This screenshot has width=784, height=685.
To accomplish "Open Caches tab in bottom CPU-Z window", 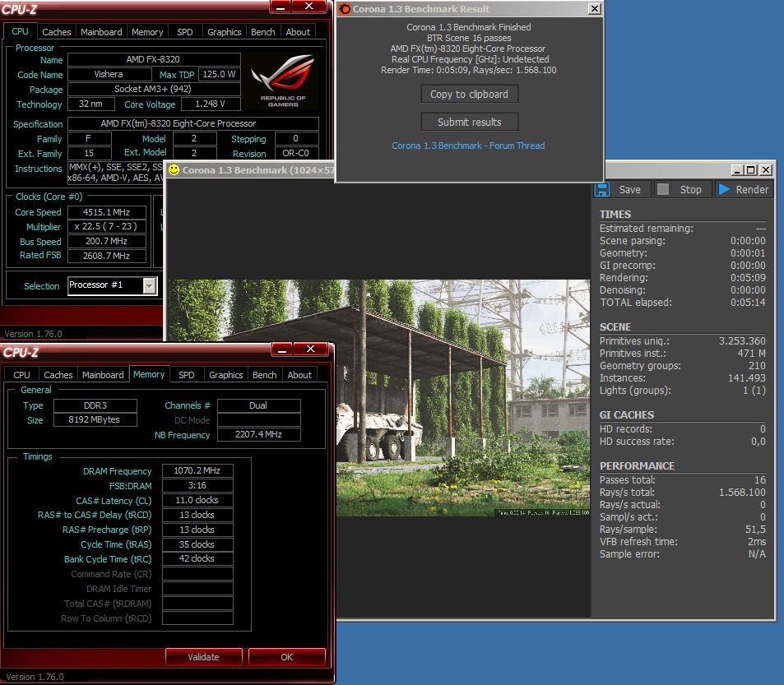I will (x=58, y=375).
